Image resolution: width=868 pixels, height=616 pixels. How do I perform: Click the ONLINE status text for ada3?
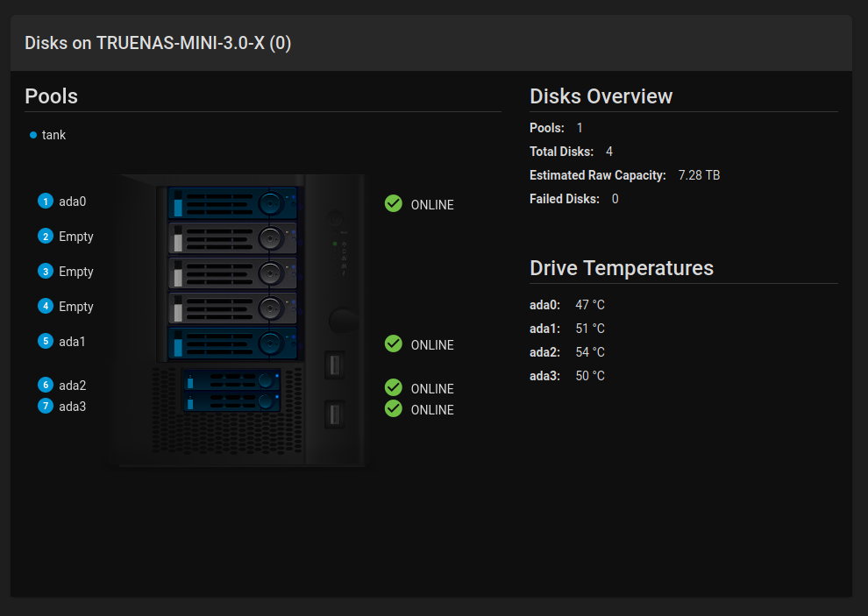(432, 409)
